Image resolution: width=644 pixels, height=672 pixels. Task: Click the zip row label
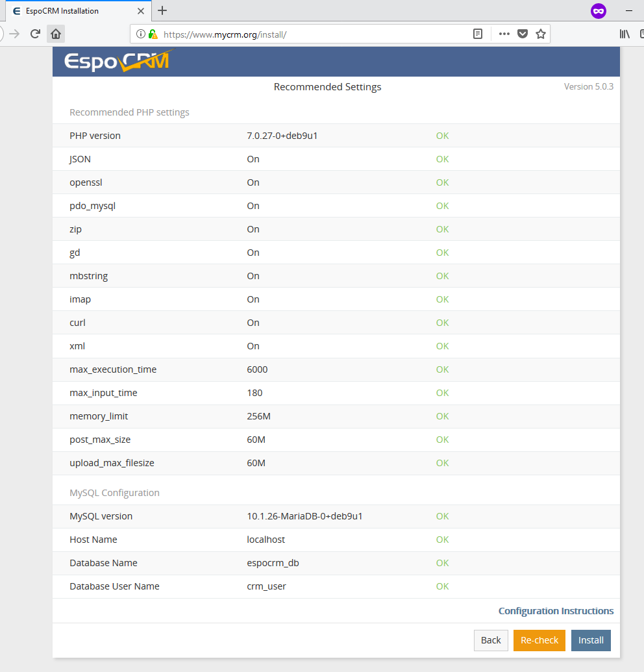tap(75, 229)
